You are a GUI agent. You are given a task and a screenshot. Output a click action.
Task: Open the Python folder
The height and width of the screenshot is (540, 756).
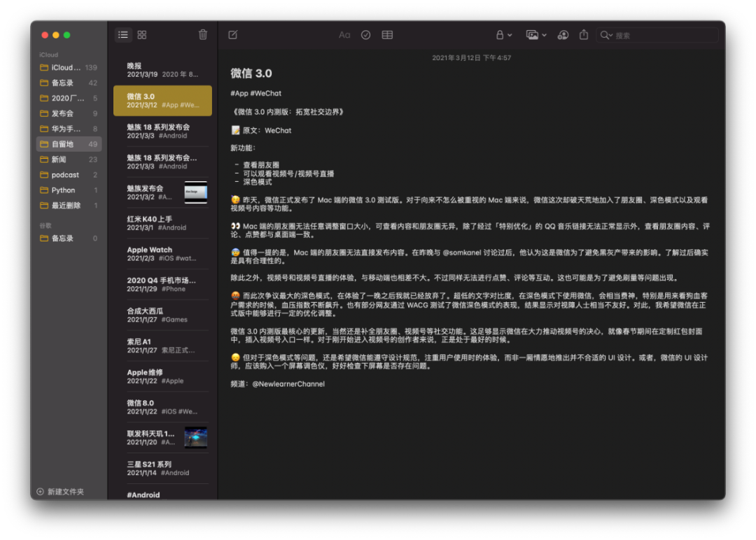pyautogui.click(x=69, y=190)
